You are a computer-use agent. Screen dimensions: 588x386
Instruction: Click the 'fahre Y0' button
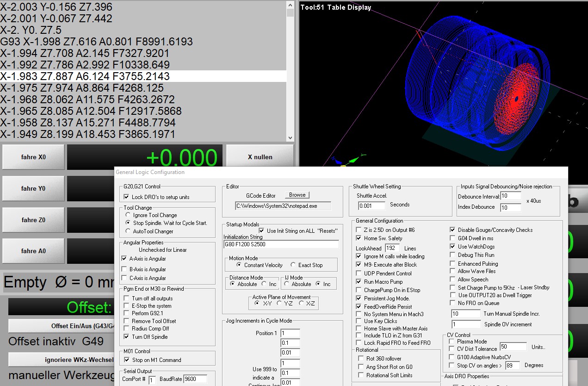(33, 188)
